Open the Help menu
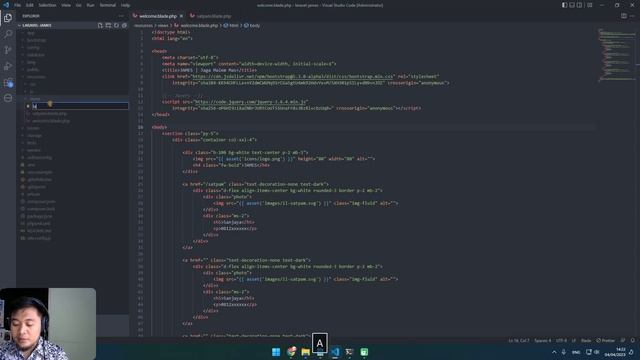 coord(126,5)
